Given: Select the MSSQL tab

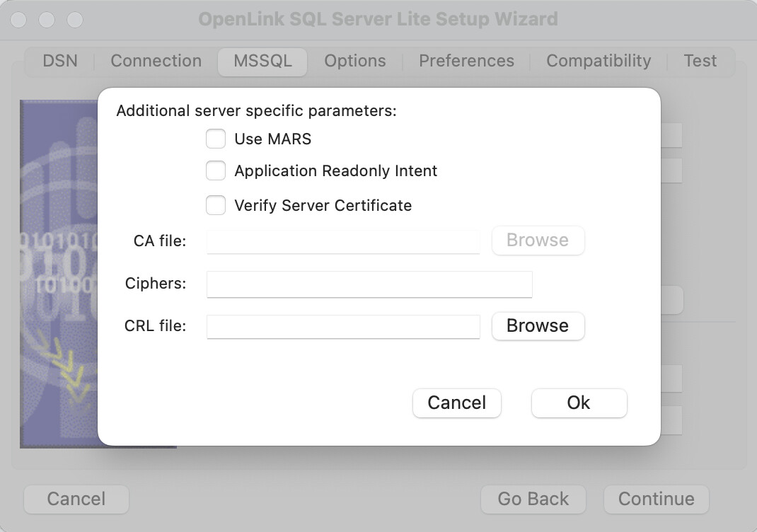Looking at the screenshot, I should [x=262, y=61].
